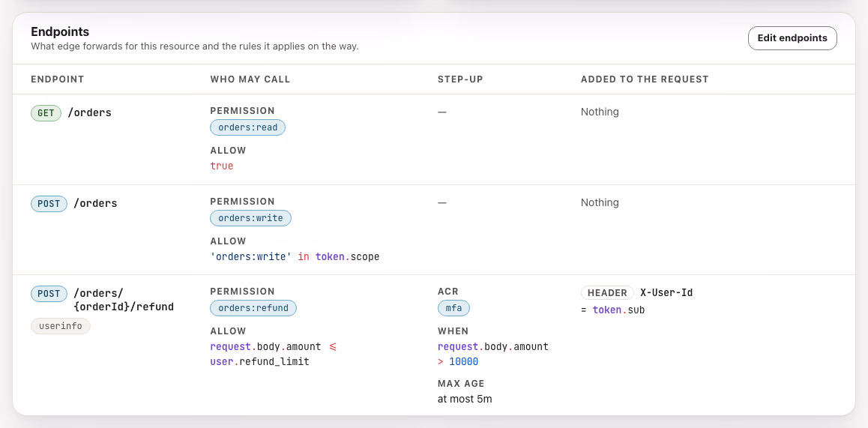Click the orders:write permission chip
The height and width of the screenshot is (428, 868).
click(250, 218)
